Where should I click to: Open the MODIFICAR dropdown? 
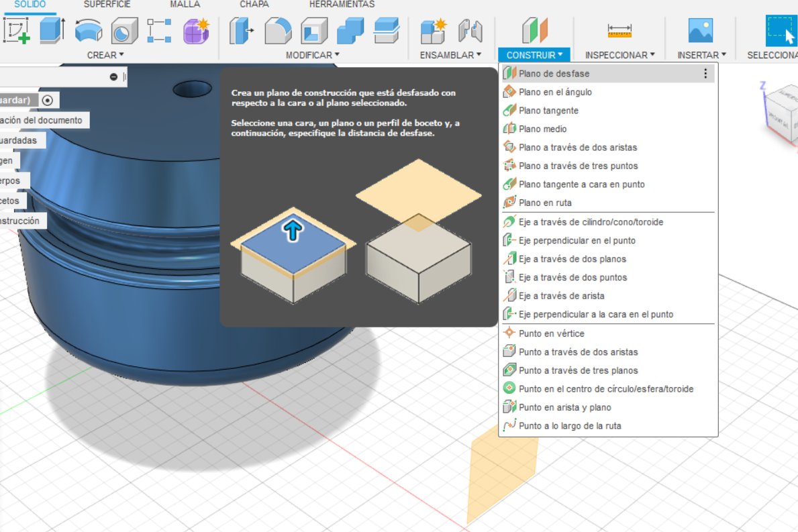313,55
